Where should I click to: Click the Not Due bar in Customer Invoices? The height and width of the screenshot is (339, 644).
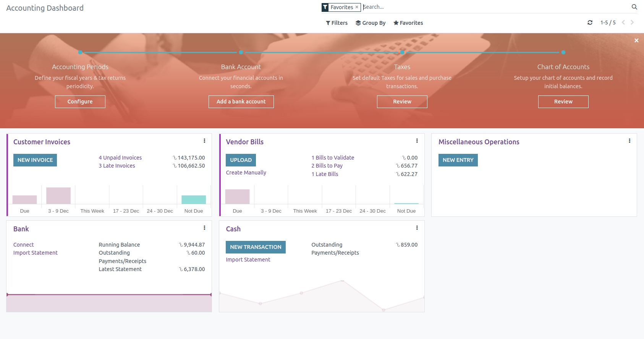(194, 200)
